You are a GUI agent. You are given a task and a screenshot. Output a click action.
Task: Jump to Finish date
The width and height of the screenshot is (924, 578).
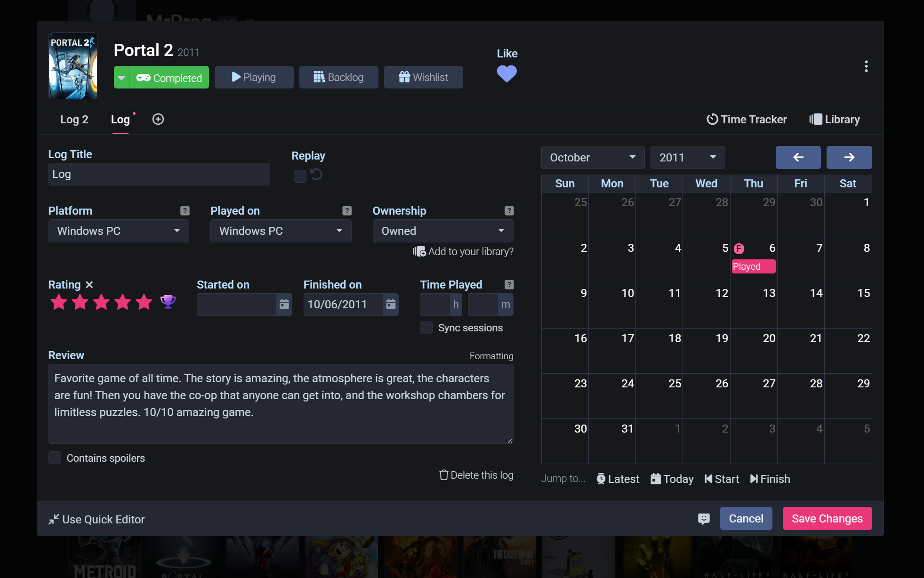(770, 479)
